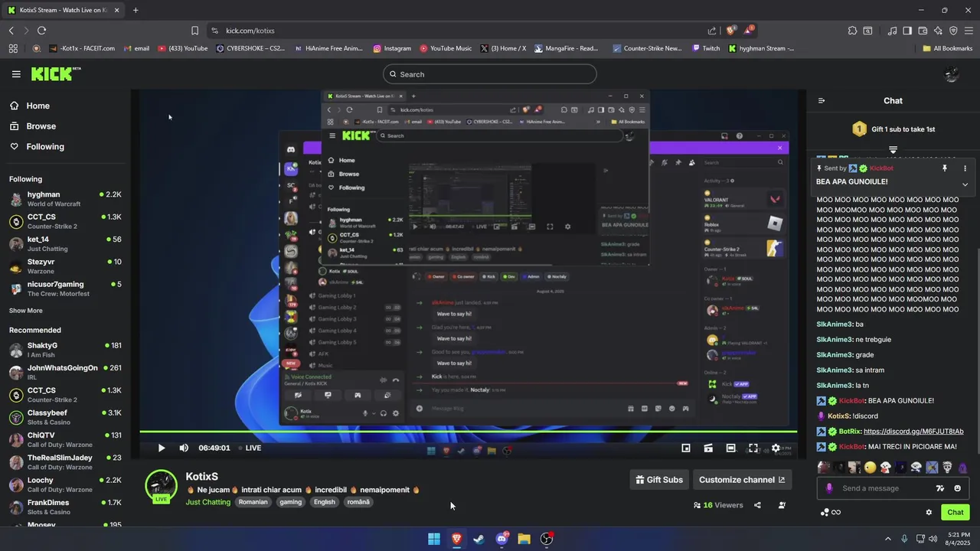Reload the browser page
Viewport: 980px width, 551px height.
pos(41,31)
